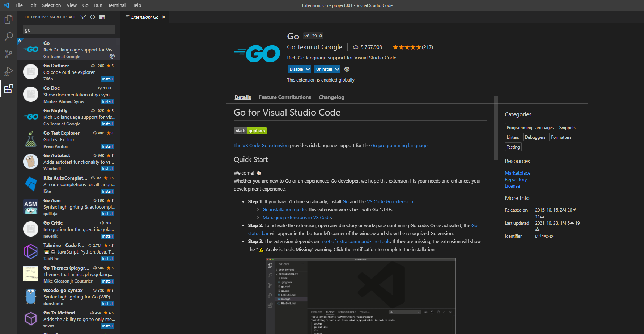Open the Source Control view

[9, 54]
